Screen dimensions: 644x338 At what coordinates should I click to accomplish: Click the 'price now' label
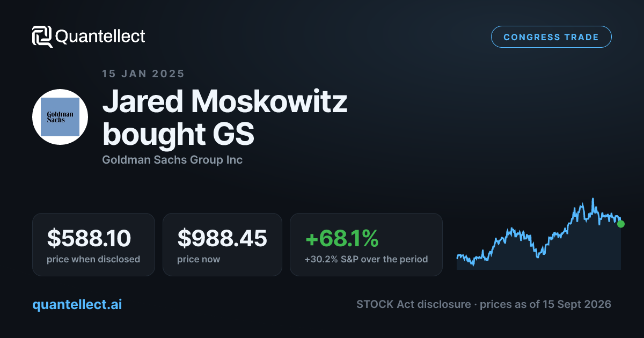[199, 259]
